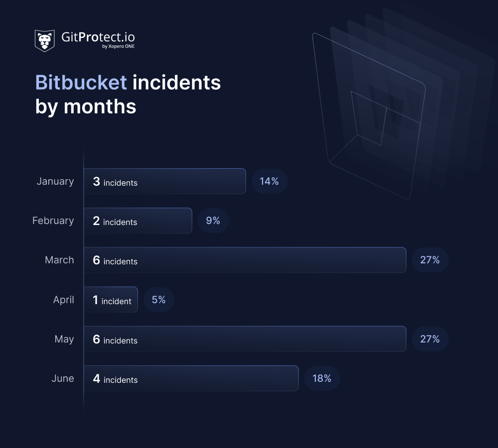The width and height of the screenshot is (498, 448).
Task: Click the 9% percentage badge
Action: coord(213,221)
